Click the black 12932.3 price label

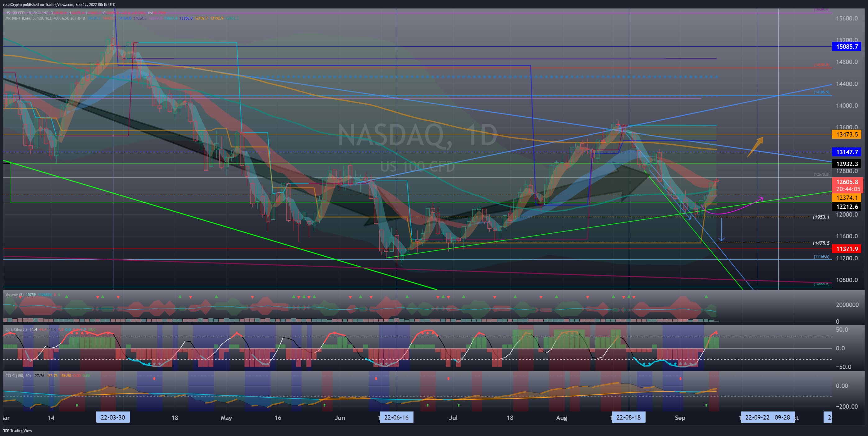tap(847, 164)
